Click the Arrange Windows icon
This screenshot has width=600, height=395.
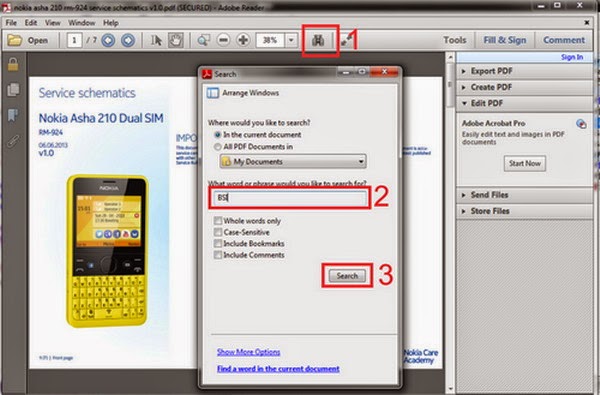click(212, 93)
